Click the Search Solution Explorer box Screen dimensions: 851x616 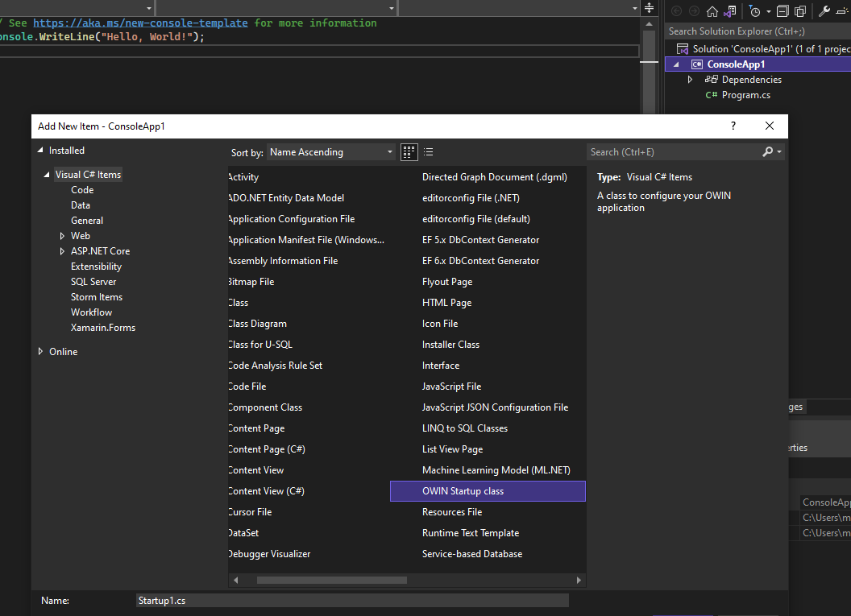coord(758,31)
